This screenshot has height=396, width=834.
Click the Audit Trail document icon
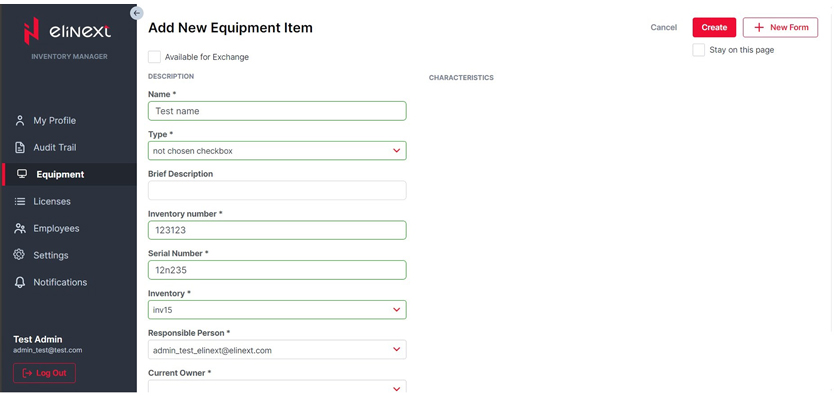20,148
